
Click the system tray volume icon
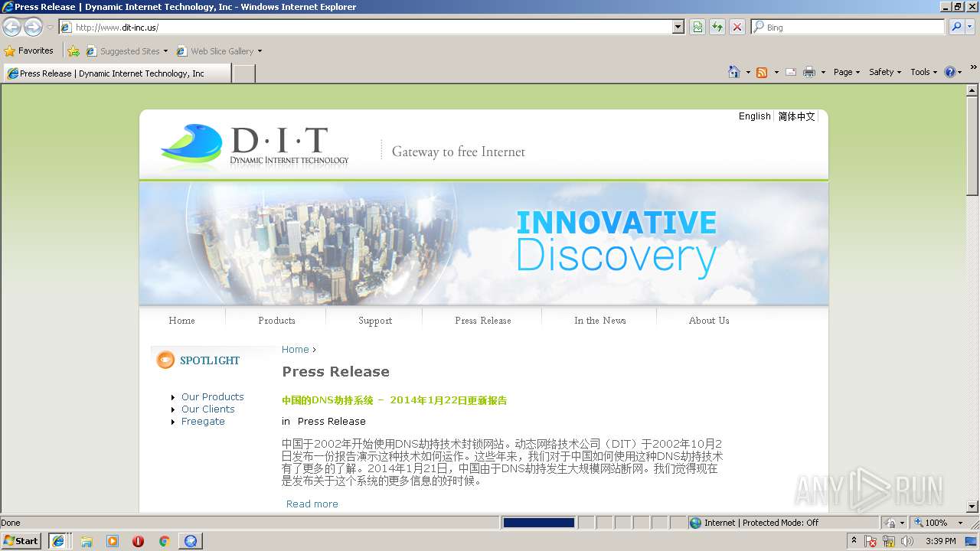(907, 541)
